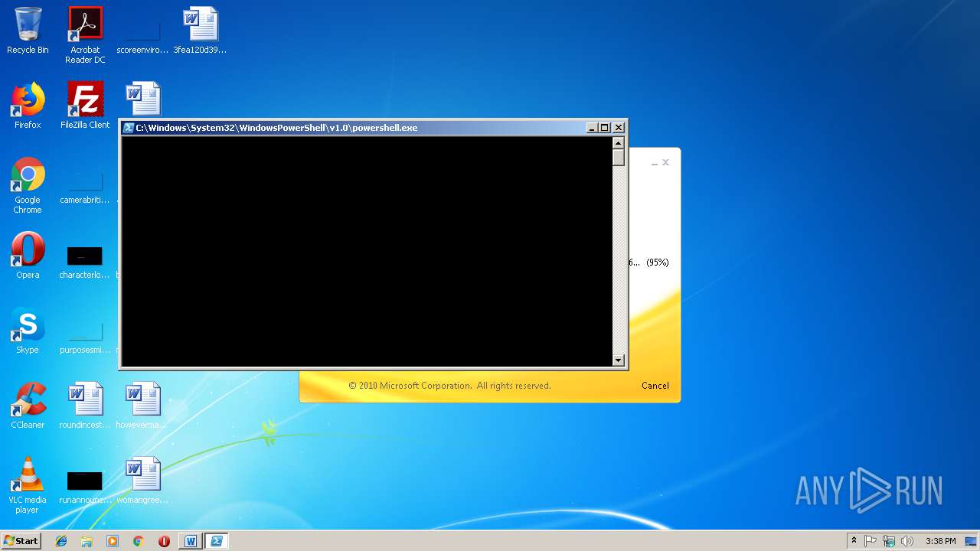
Task: Minimize the Office splash screen
Action: [654, 163]
